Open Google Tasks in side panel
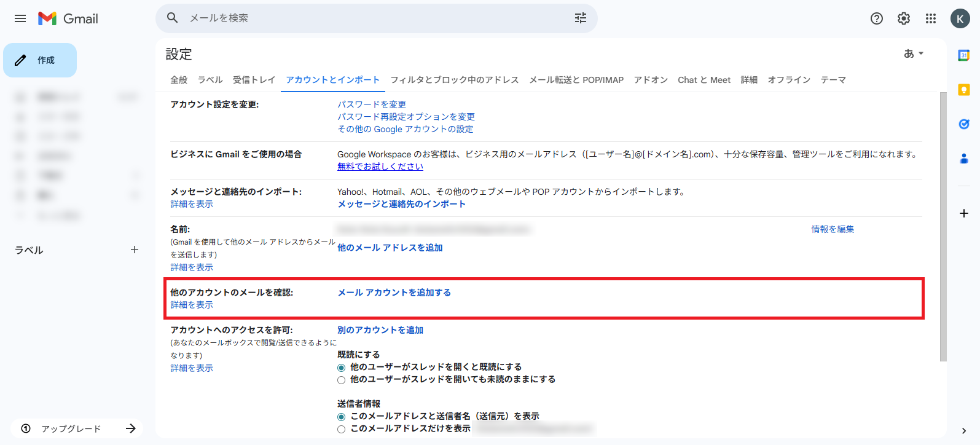980x445 pixels. click(x=963, y=124)
